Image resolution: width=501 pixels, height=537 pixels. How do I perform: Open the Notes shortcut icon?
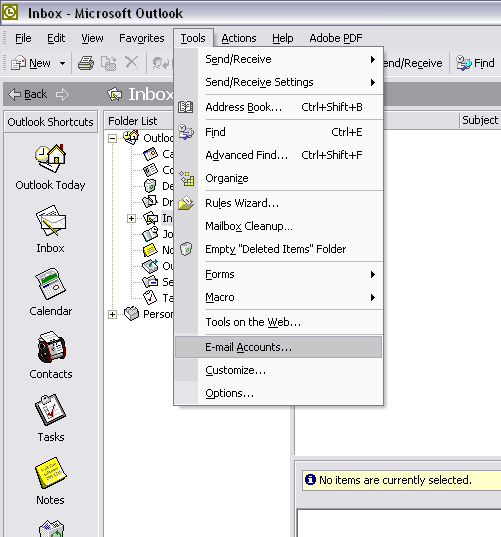click(51, 473)
